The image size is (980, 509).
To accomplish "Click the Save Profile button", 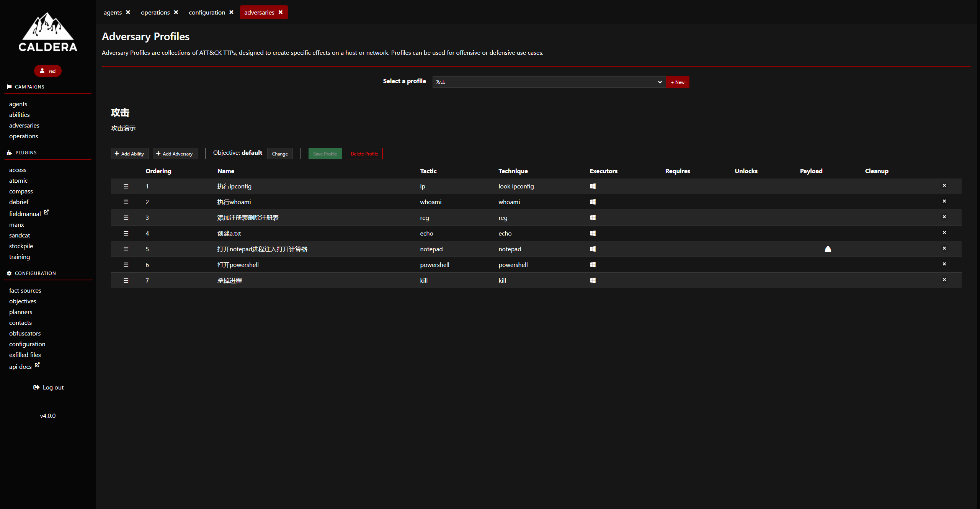I will point(325,154).
